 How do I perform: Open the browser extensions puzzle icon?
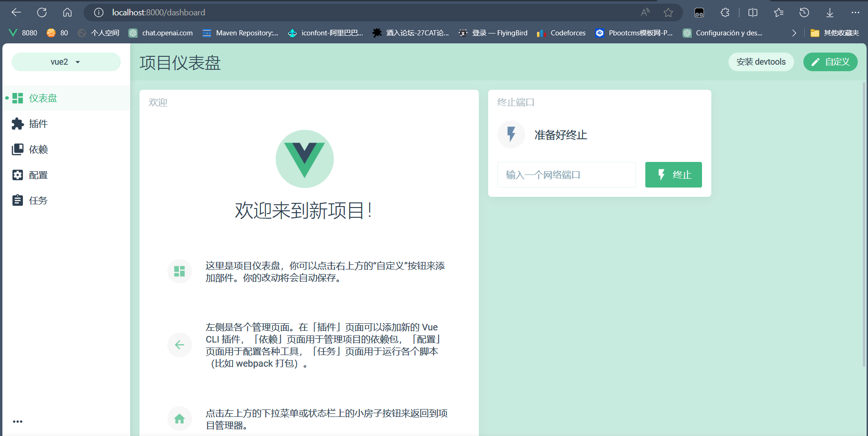[725, 13]
